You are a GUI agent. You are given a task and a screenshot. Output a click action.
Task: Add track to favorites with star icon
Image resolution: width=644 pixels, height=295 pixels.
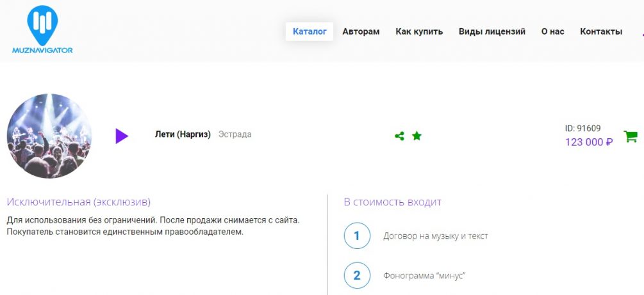pos(417,136)
